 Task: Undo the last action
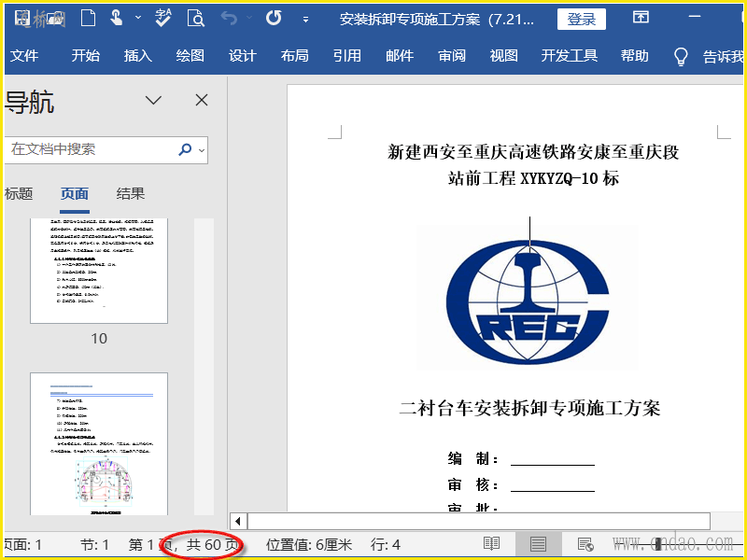coord(230,19)
